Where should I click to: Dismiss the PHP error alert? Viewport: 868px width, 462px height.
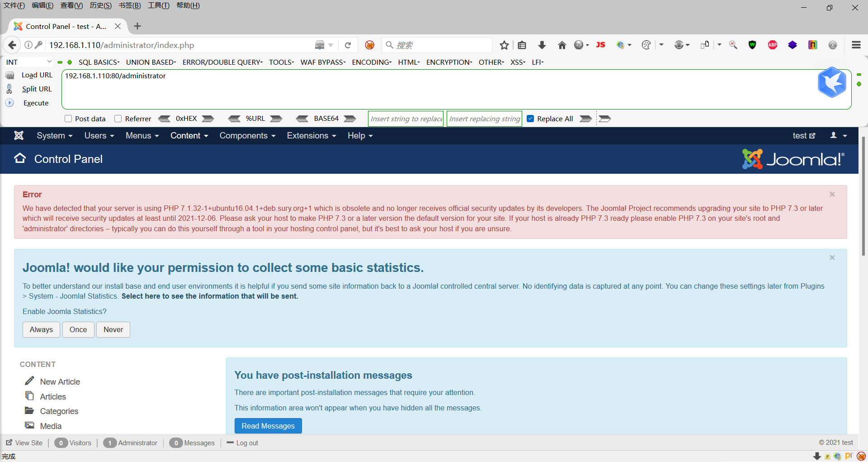[832, 194]
